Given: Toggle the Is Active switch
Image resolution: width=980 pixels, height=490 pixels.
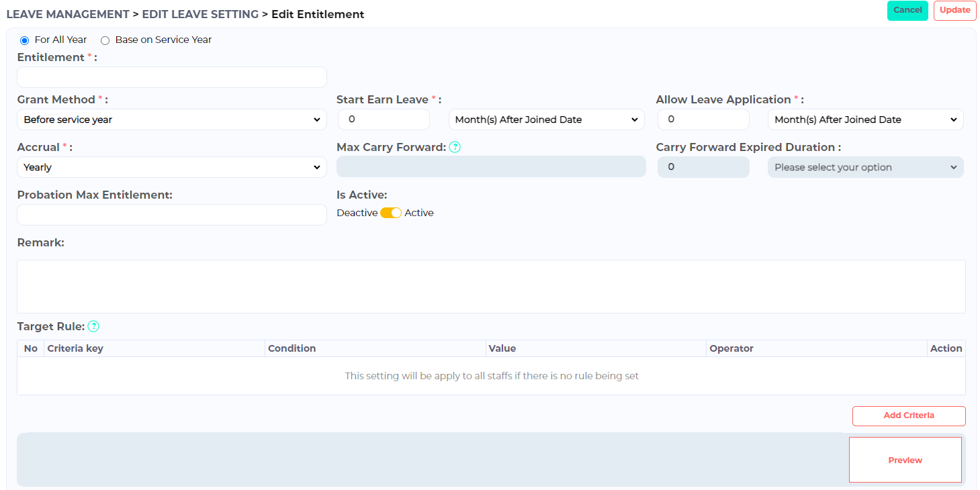Looking at the screenshot, I should [x=391, y=213].
